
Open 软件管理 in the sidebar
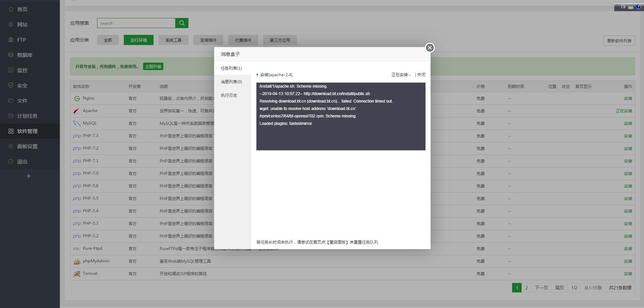(27, 131)
